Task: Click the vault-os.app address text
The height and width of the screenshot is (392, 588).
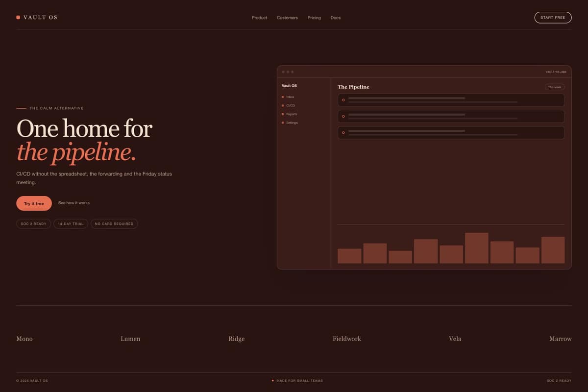Action: click(556, 72)
